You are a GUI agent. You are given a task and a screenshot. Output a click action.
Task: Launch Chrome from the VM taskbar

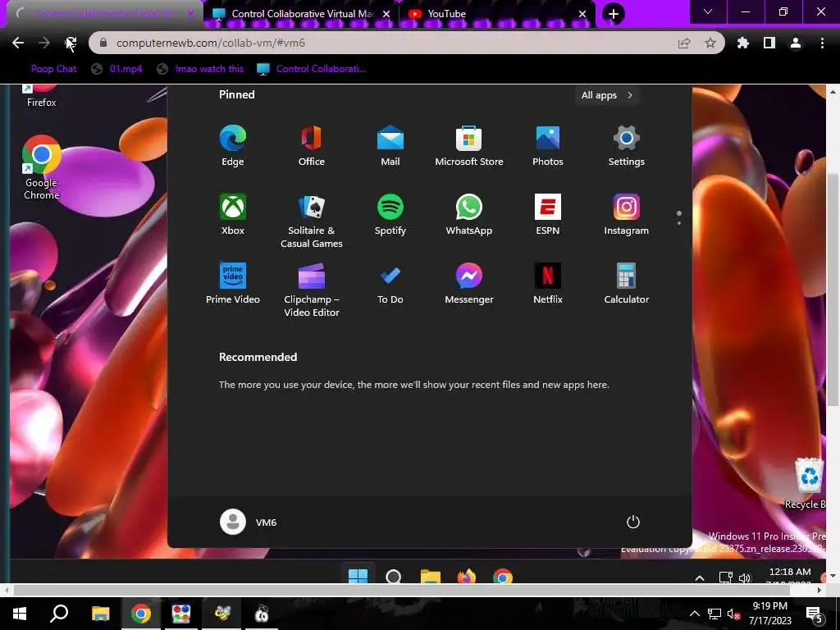tap(503, 577)
